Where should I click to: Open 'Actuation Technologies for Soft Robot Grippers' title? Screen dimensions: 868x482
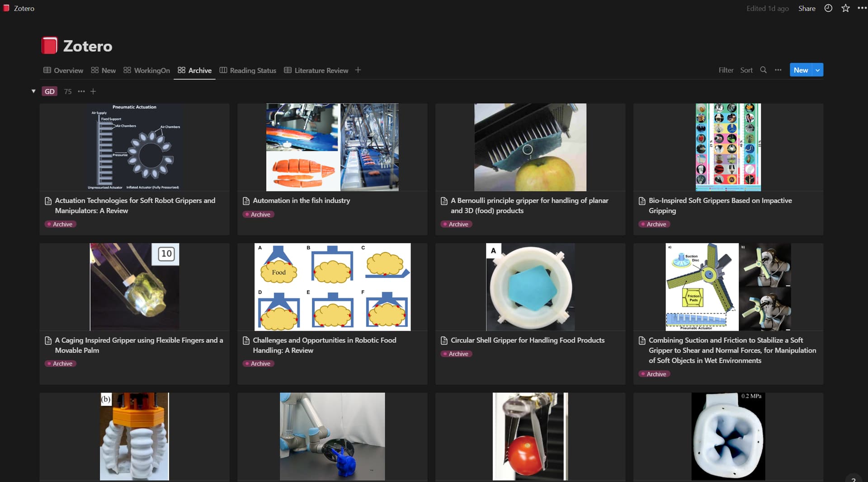(x=135, y=206)
